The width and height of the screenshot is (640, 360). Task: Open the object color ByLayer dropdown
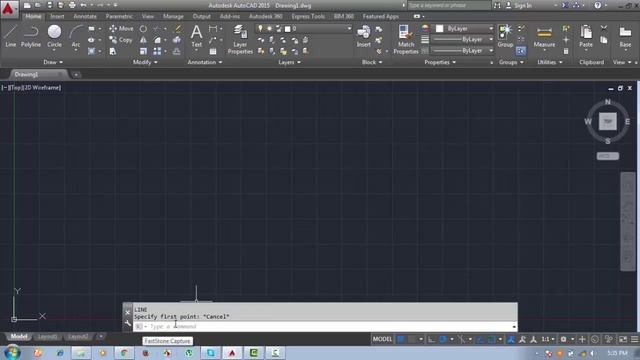(491, 29)
